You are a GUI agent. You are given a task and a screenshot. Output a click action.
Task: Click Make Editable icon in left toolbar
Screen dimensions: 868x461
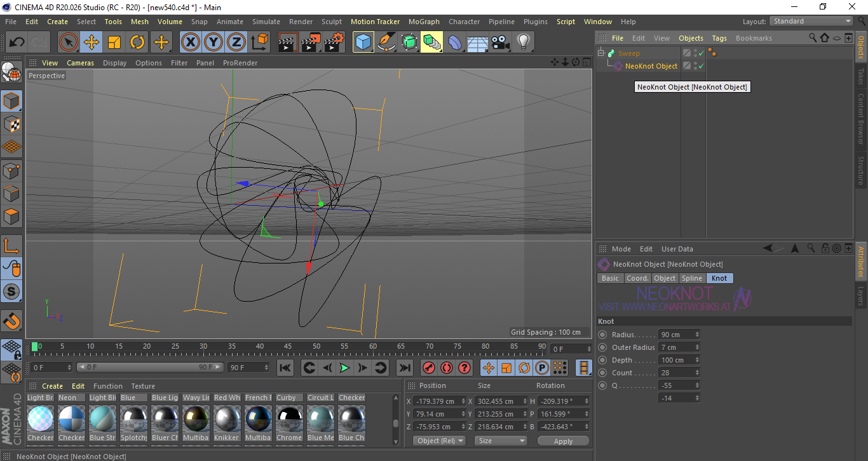pos(11,72)
